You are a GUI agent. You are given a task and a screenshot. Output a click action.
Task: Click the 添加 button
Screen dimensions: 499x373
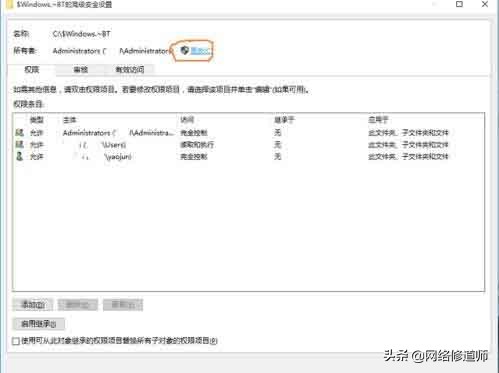point(33,304)
